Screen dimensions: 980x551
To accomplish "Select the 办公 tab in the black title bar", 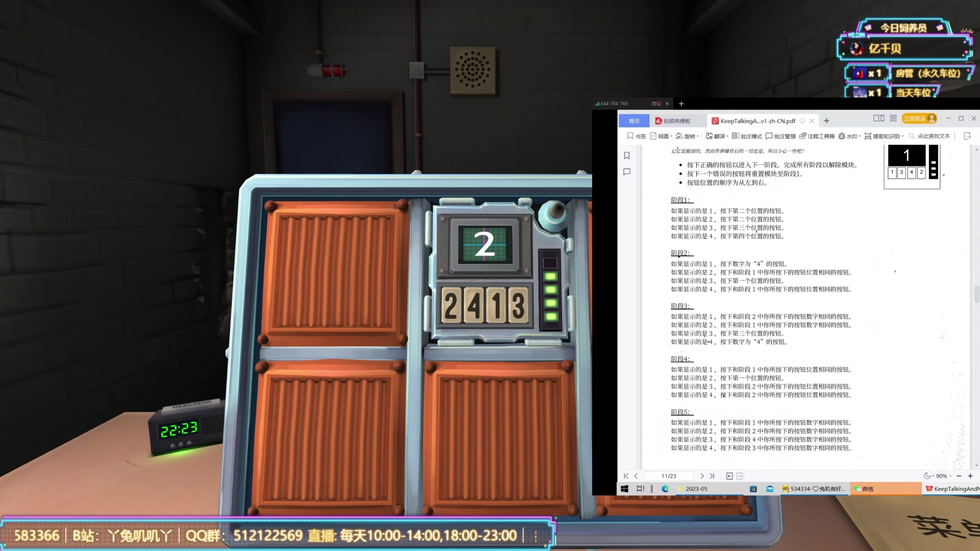I will coord(656,104).
